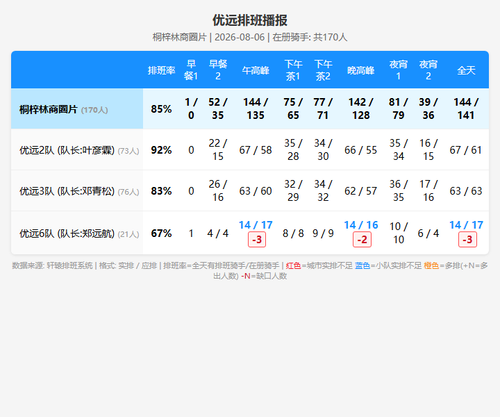Screen dimensions: 500x417
Task: Click the -3 badge under 全天
Action: 468,240
